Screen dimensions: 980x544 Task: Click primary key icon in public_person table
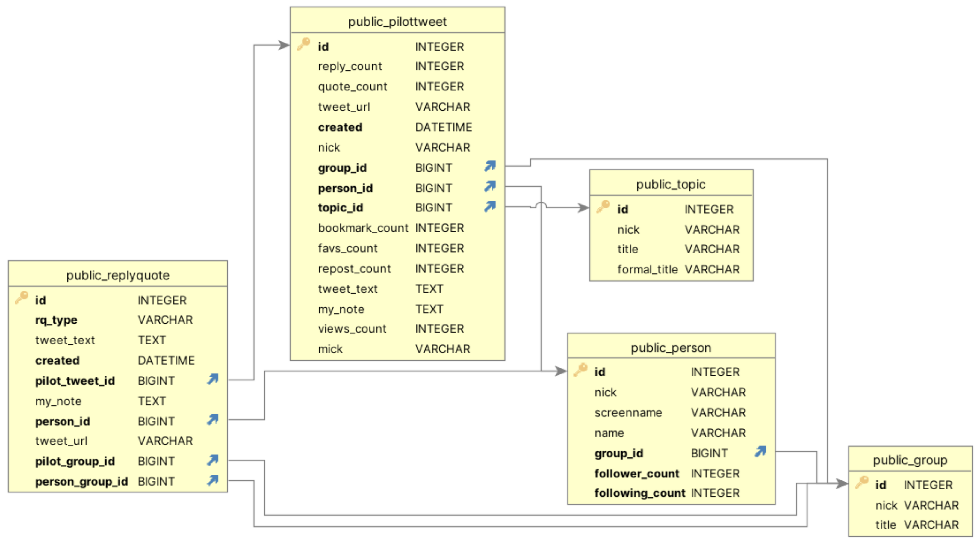pyautogui.click(x=580, y=370)
